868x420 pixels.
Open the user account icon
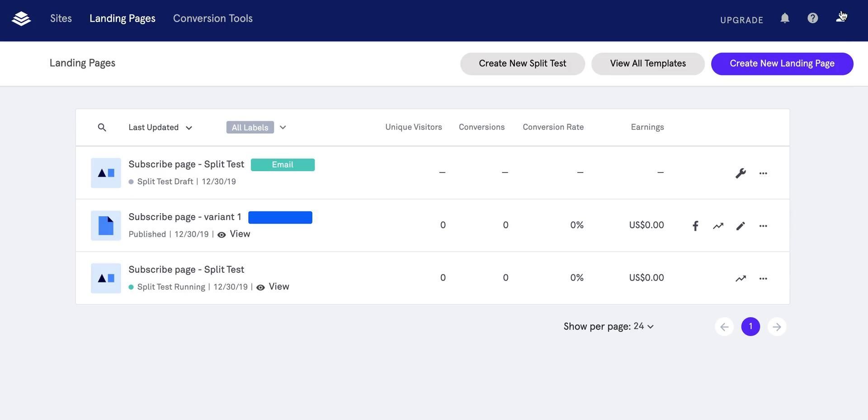840,18
